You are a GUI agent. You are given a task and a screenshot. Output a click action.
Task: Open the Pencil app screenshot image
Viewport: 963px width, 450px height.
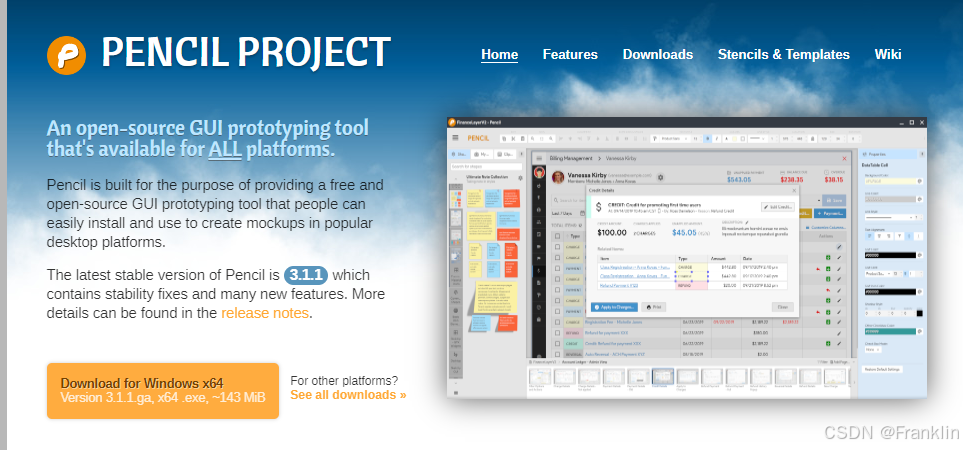(687, 258)
